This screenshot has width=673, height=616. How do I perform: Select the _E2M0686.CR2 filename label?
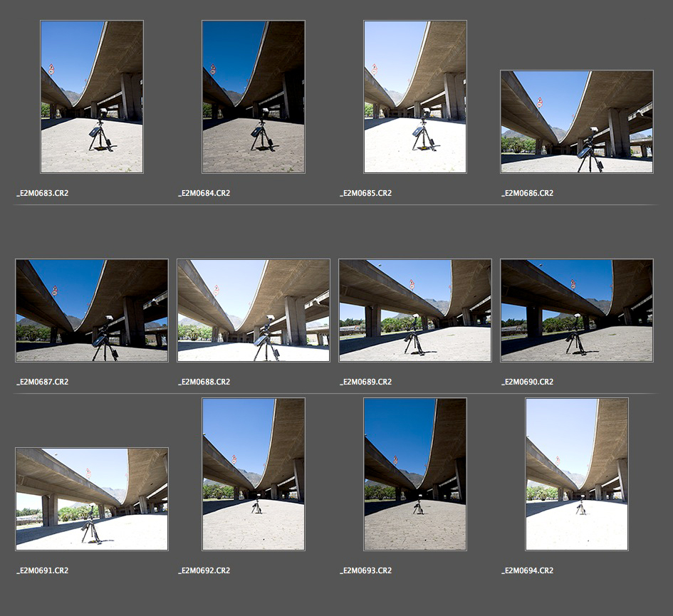click(x=528, y=193)
